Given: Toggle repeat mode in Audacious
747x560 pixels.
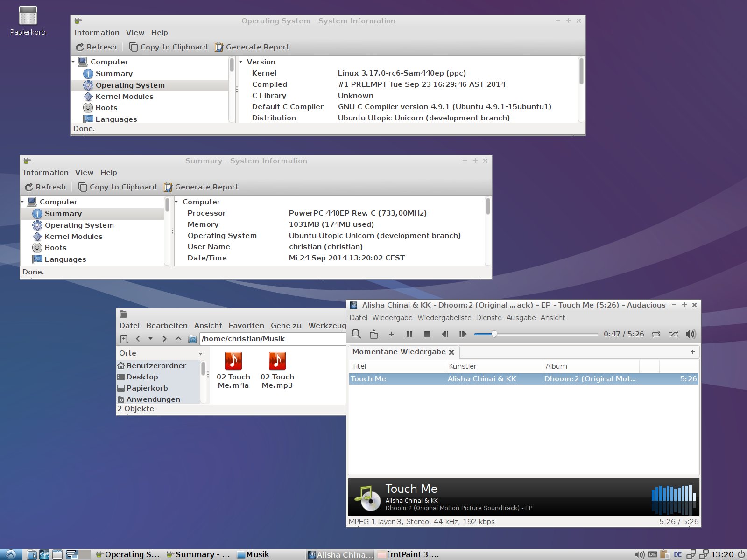Looking at the screenshot, I should (x=656, y=334).
